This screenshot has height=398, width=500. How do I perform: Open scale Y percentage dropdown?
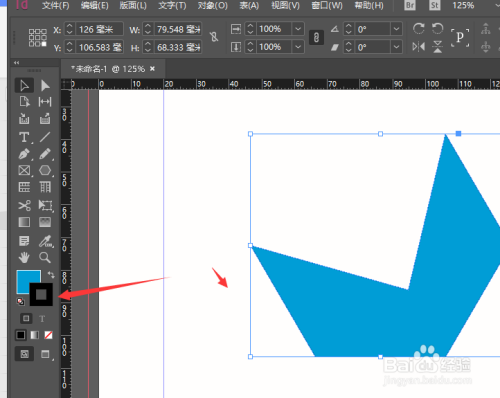[298, 47]
